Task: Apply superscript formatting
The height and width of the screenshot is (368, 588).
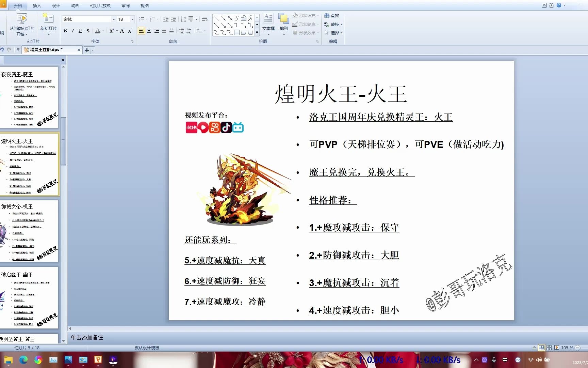Action: coord(112,31)
